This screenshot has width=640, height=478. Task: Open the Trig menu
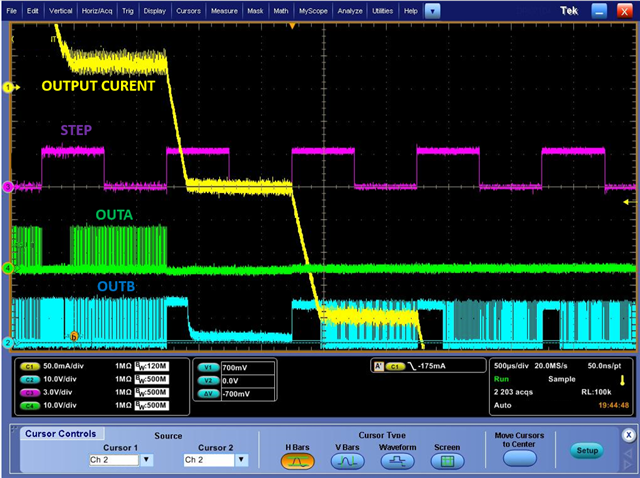coord(128,11)
